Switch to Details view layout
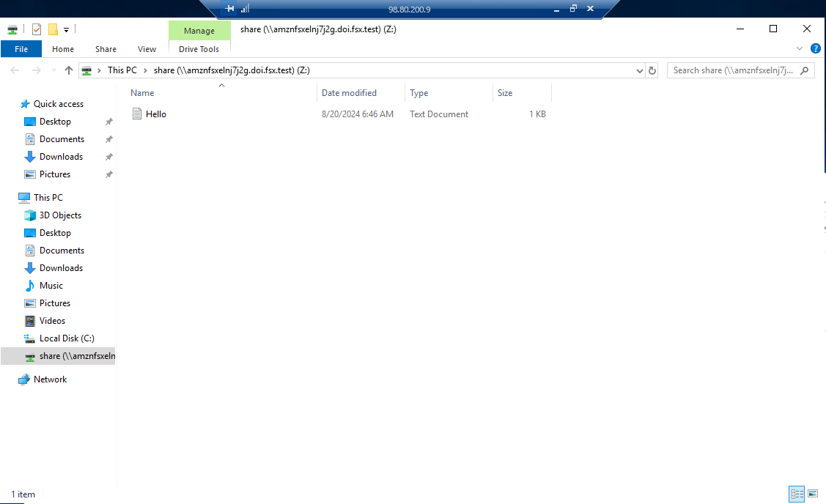 (x=797, y=494)
